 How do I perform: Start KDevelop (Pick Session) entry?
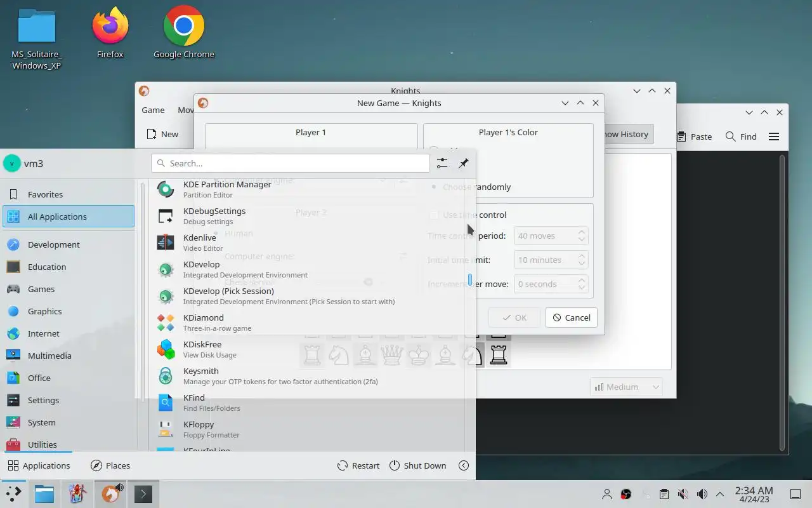click(x=308, y=296)
